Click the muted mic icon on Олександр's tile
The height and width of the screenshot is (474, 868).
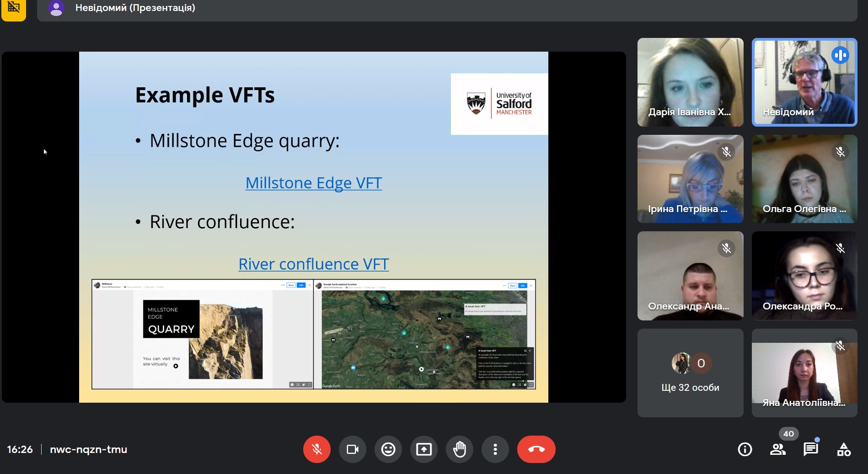(726, 249)
